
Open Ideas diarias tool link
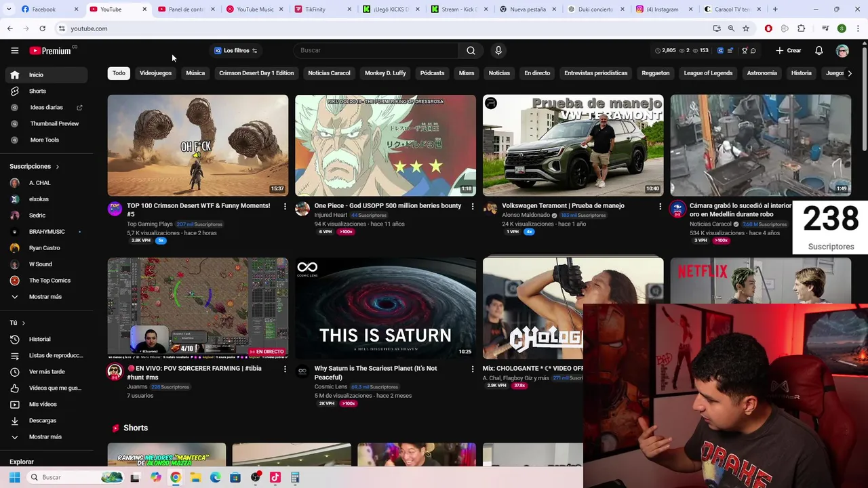click(x=46, y=107)
